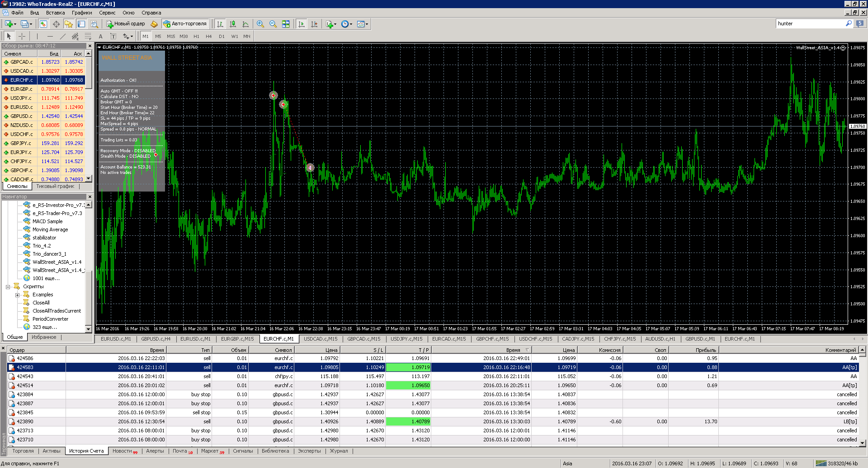This screenshot has height=468, width=868.
Task: Click the search field containing hunter
Action: (810, 23)
